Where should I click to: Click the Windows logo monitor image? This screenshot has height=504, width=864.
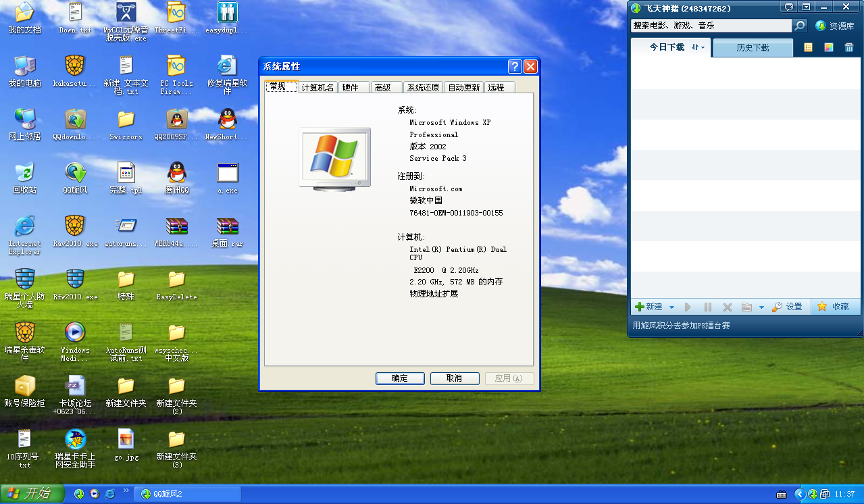click(x=335, y=159)
